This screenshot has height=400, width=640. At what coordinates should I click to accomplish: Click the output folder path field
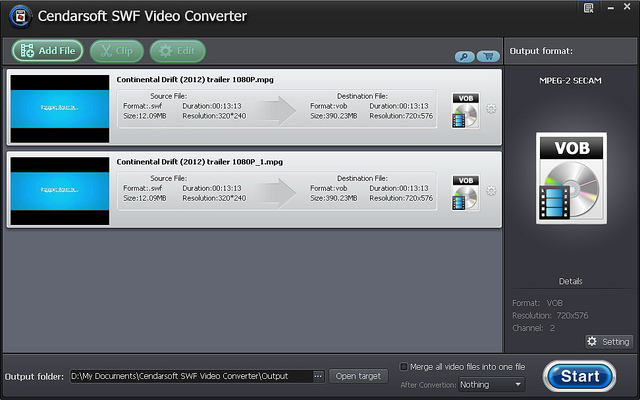(191, 376)
